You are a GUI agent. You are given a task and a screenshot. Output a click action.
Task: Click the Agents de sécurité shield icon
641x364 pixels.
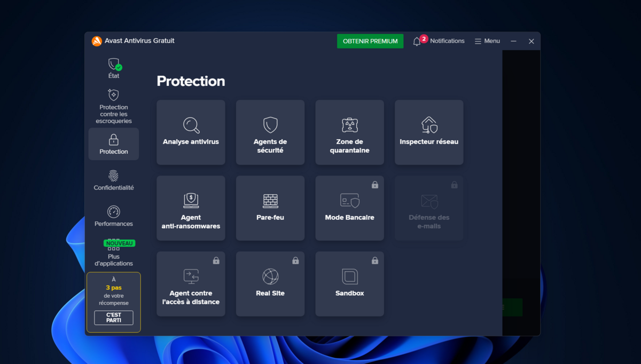coord(270,125)
